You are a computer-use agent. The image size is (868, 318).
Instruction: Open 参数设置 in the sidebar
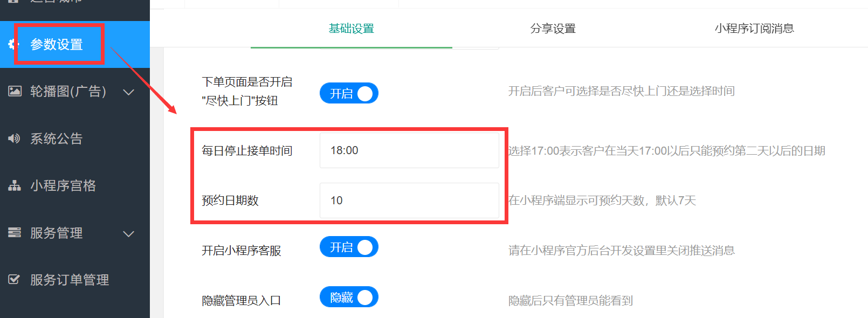tap(57, 44)
